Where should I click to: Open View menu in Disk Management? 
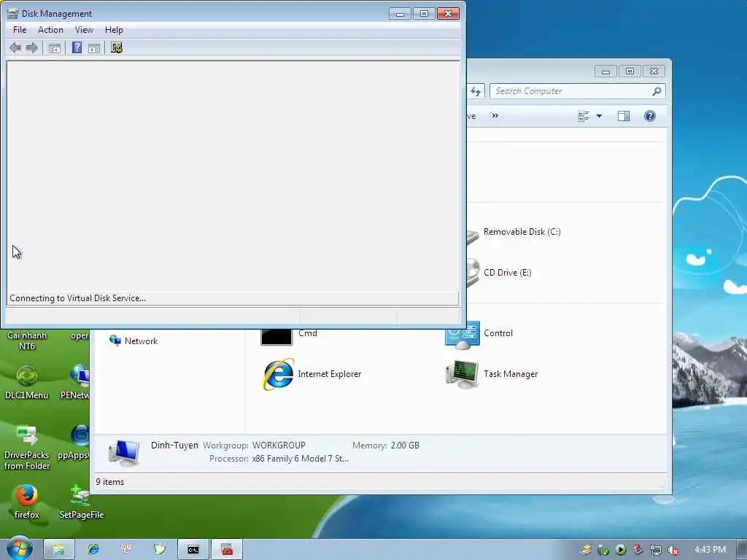[x=84, y=30]
